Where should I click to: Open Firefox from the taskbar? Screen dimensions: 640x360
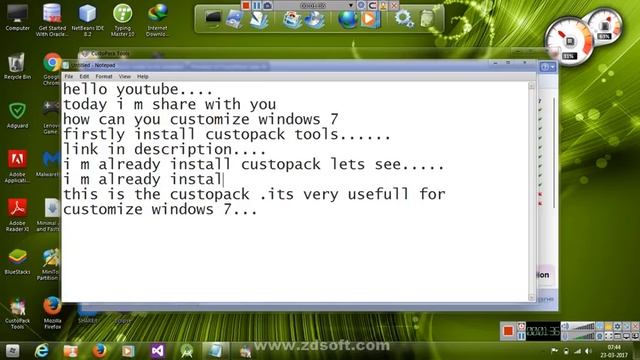(99, 351)
